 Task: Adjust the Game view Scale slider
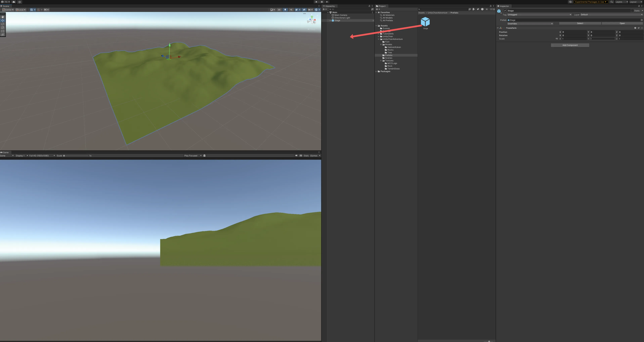point(64,156)
